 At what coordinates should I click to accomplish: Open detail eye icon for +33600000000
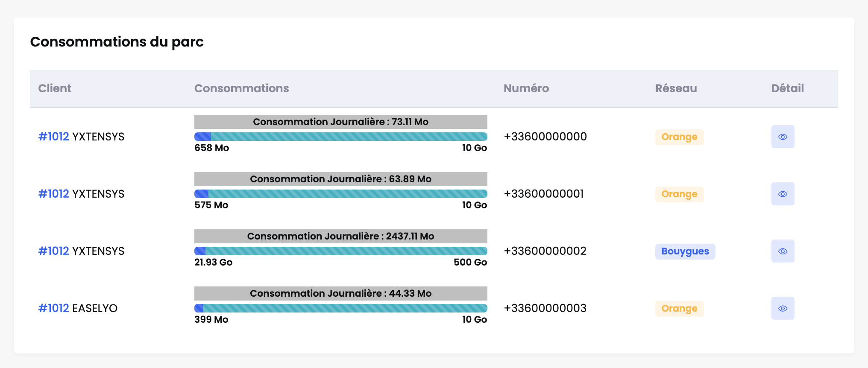click(783, 137)
